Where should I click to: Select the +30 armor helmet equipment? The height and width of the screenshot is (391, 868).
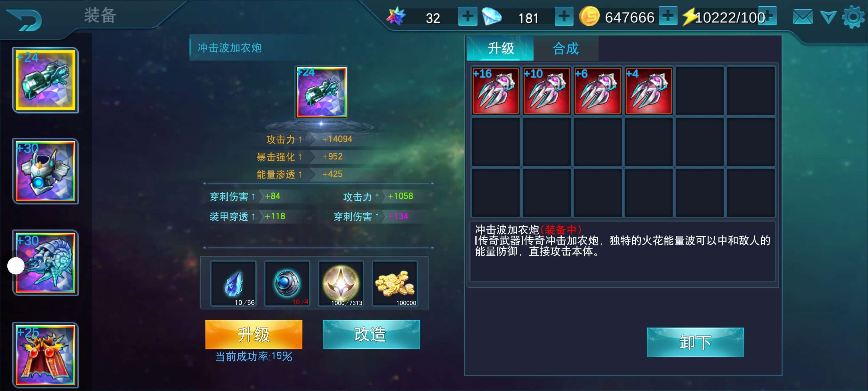[x=45, y=171]
